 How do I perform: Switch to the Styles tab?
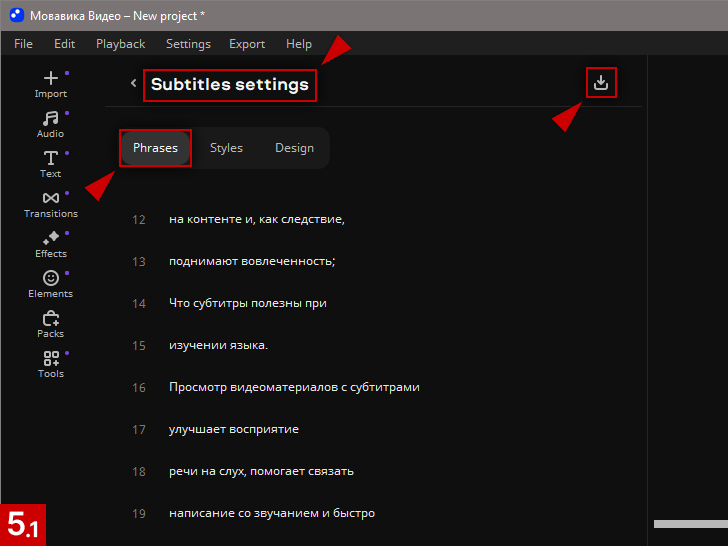tap(226, 148)
